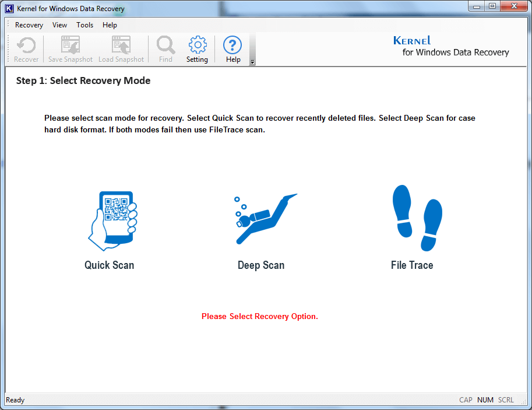
Task: Click the Recover toolbar icon
Action: [26, 45]
